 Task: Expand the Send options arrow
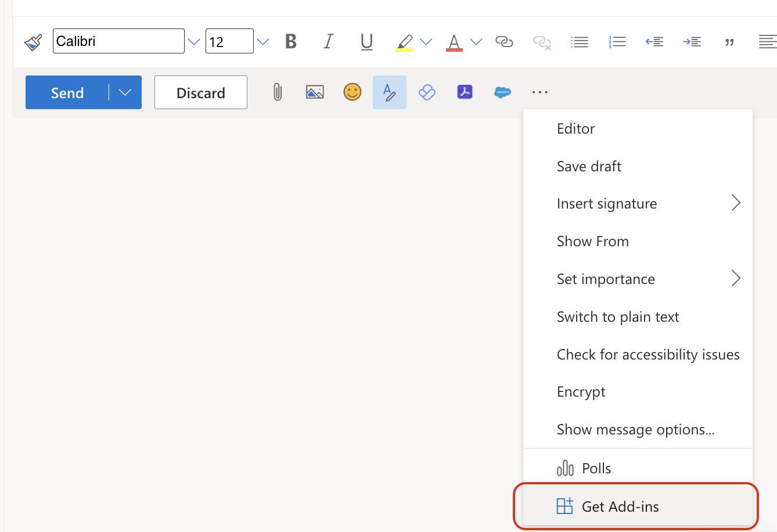point(125,92)
